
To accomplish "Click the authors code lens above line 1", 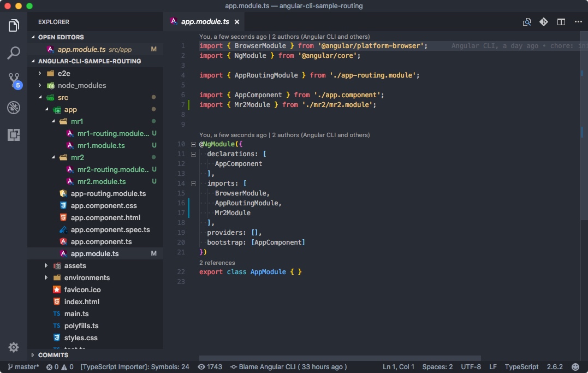I will point(284,37).
